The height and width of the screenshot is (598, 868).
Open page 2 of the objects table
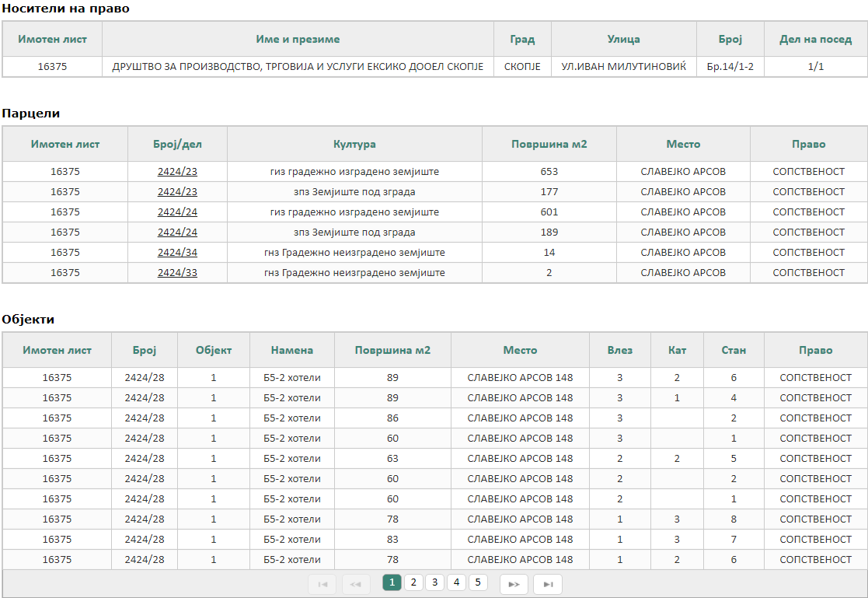(413, 582)
